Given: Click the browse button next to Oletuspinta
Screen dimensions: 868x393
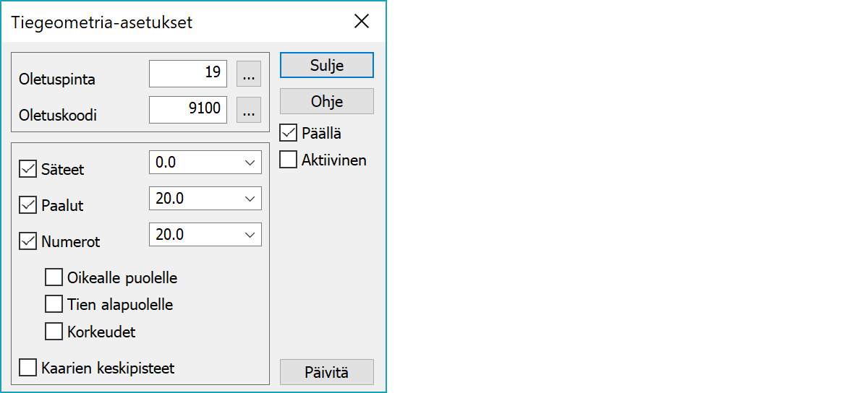Looking at the screenshot, I should pos(248,74).
